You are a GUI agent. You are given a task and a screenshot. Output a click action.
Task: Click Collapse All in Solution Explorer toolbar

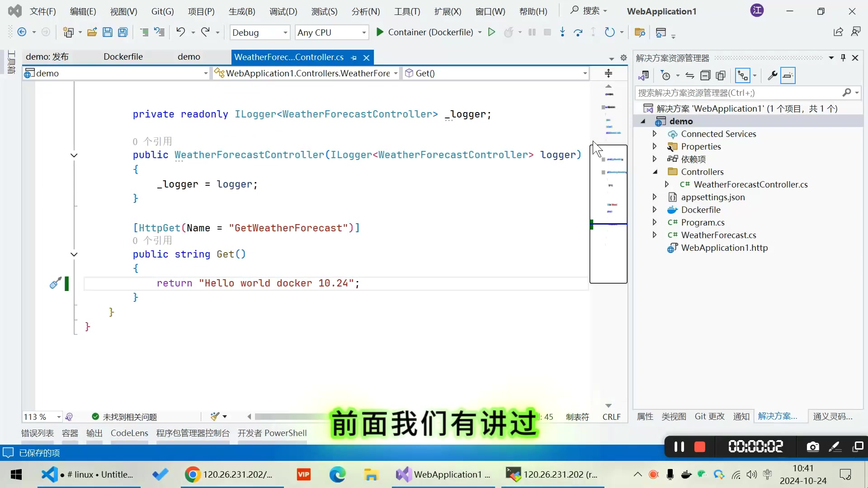(705, 75)
